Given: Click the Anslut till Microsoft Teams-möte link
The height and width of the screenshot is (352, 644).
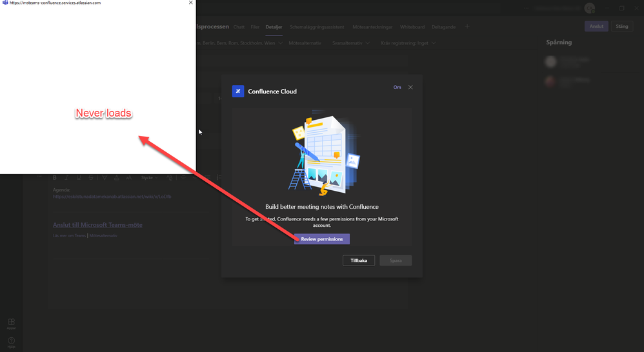Looking at the screenshot, I should click(x=97, y=225).
